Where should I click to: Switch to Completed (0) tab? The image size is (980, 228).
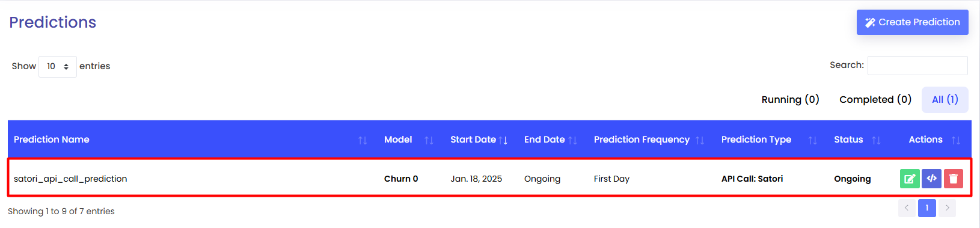pos(875,100)
